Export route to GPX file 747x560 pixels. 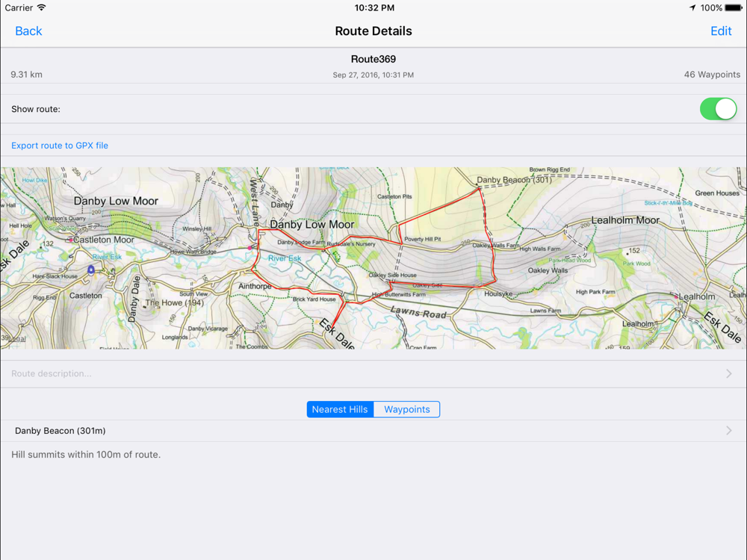pos(60,146)
